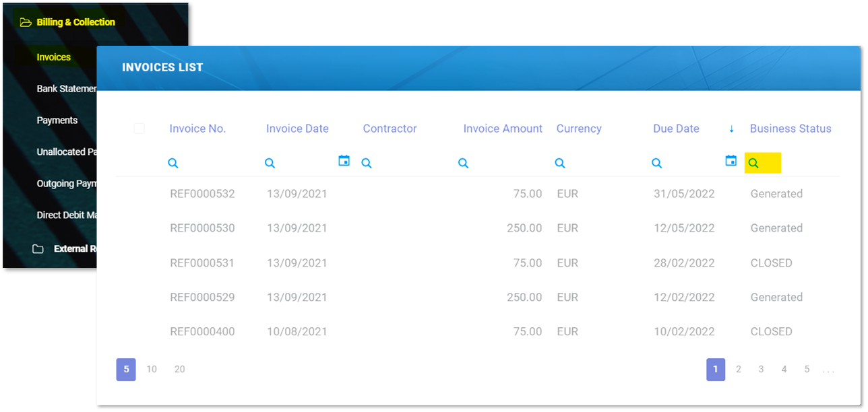Click the highlighted Business Status search icon
Screen dimensions: 868x412
[754, 163]
